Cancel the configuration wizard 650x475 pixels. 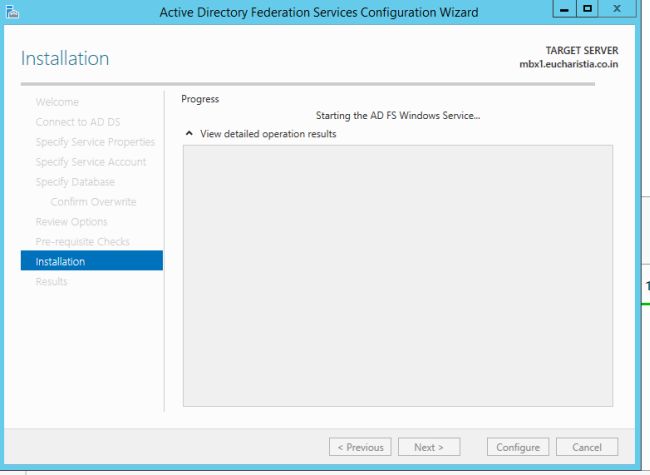tap(587, 447)
